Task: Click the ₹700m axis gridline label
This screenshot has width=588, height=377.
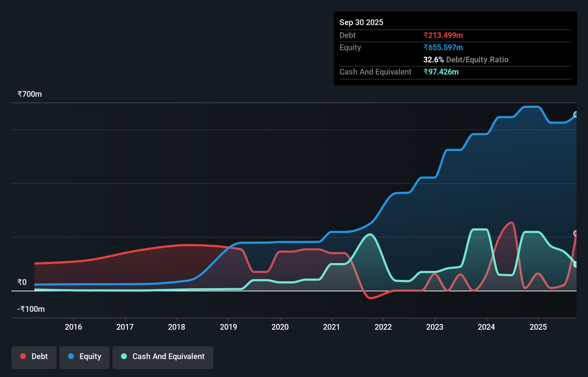Action: pyautogui.click(x=29, y=94)
